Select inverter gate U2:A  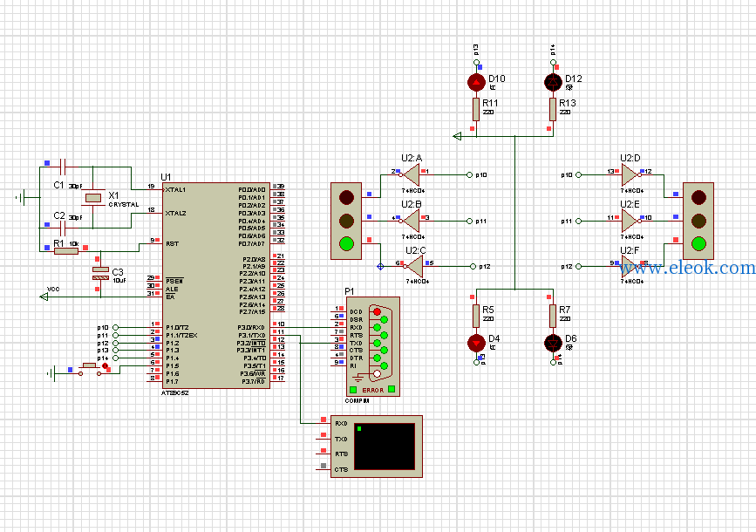[x=412, y=174]
